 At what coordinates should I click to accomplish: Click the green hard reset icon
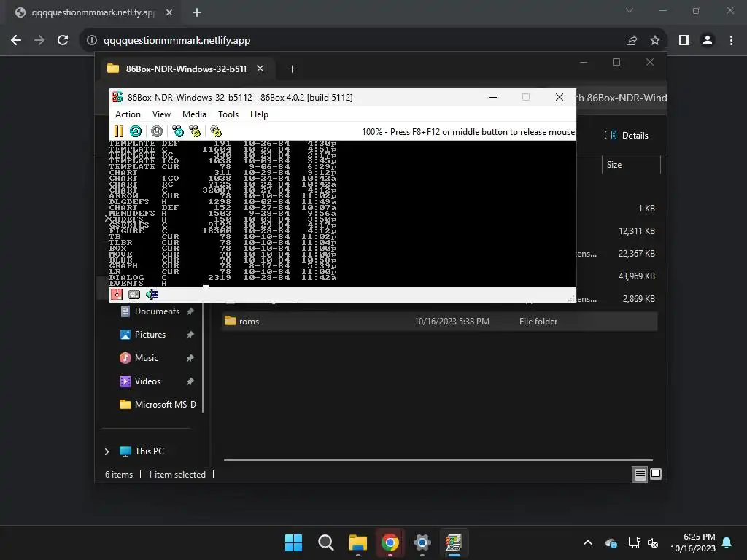pos(136,131)
